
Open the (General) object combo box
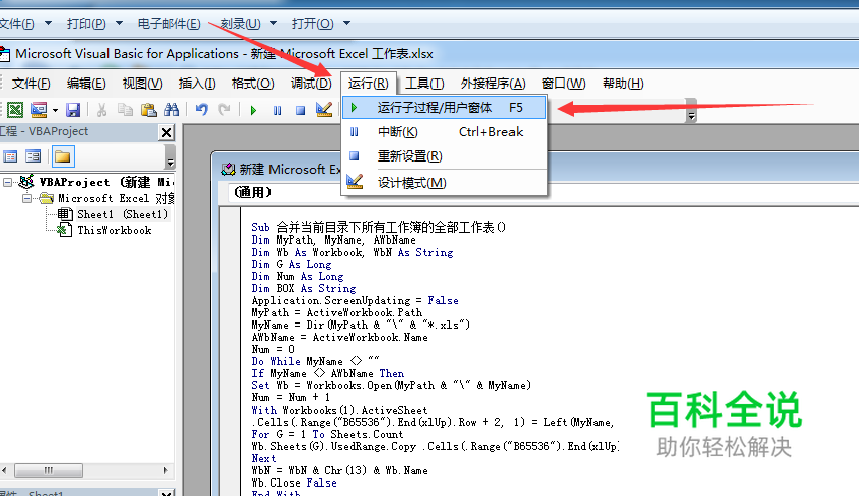[542, 192]
